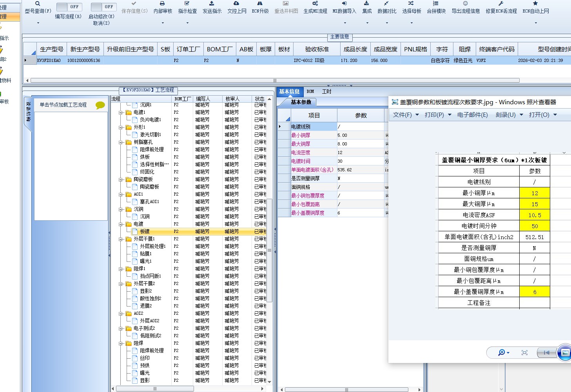Click the 保存信息(S) checkmark icon
Viewport: 571px width, 392px height.
pyautogui.click(x=134, y=3)
